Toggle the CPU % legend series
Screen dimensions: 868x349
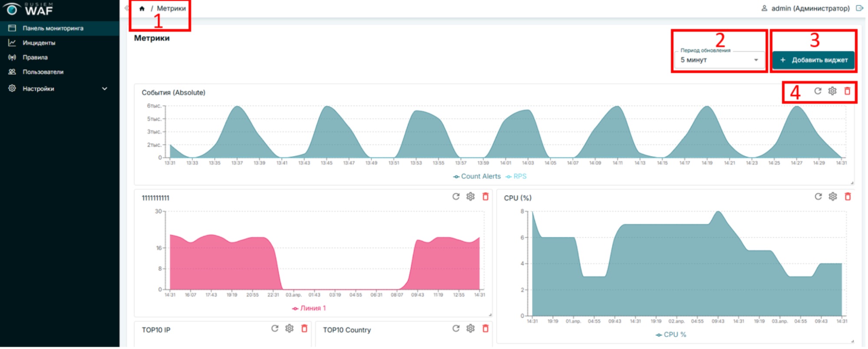pos(671,335)
